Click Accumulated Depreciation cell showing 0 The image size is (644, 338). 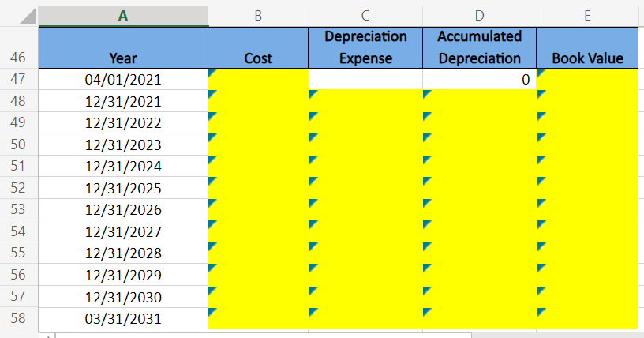pos(479,79)
